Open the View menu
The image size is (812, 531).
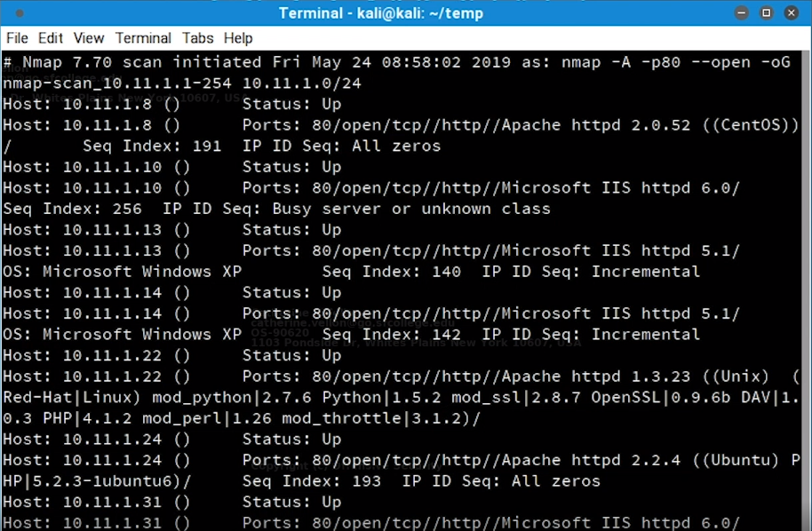click(89, 38)
